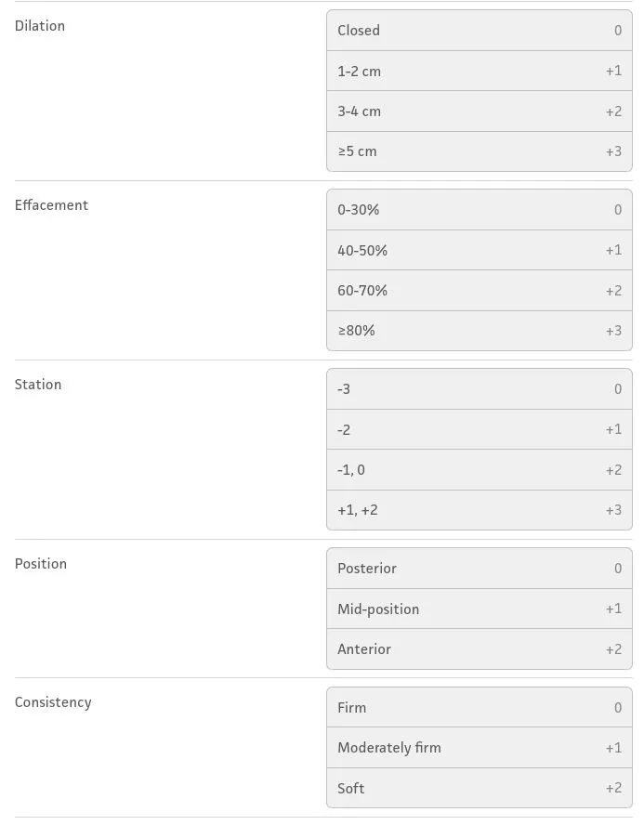Select the Mid-position option
This screenshot has width=644, height=825.
coord(479,609)
